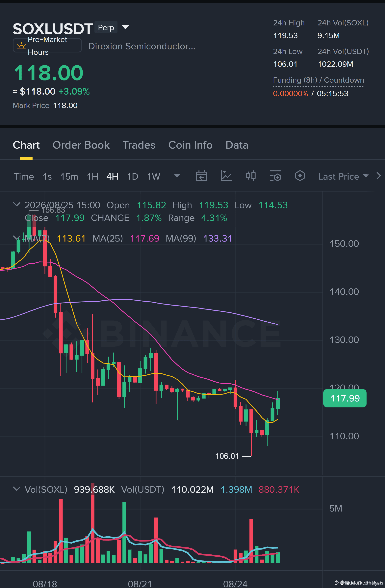Open the Last Price dropdown
Screen dimensions: 385x588
click(343, 176)
